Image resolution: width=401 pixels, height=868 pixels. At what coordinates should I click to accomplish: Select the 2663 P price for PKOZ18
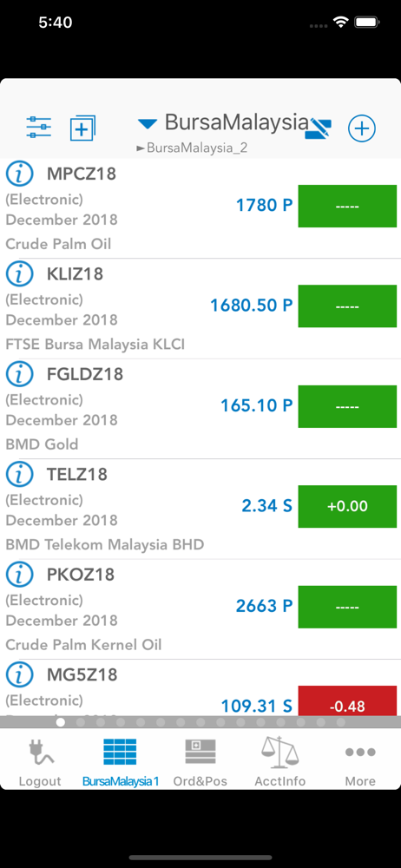pos(264,606)
